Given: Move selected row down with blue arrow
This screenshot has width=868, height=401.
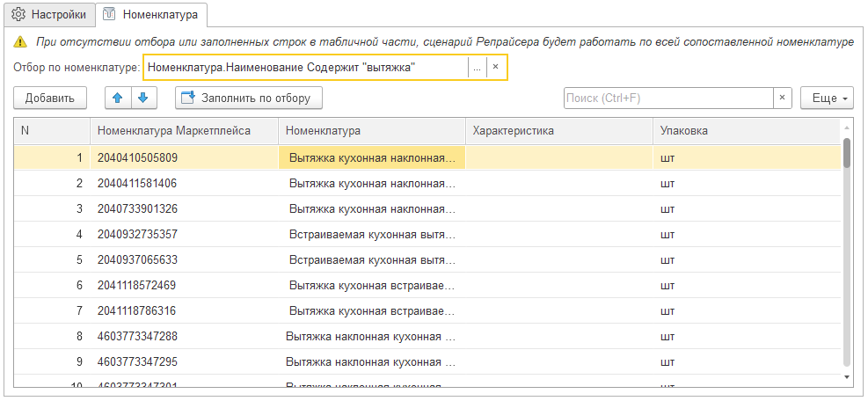Looking at the screenshot, I should tap(144, 98).
